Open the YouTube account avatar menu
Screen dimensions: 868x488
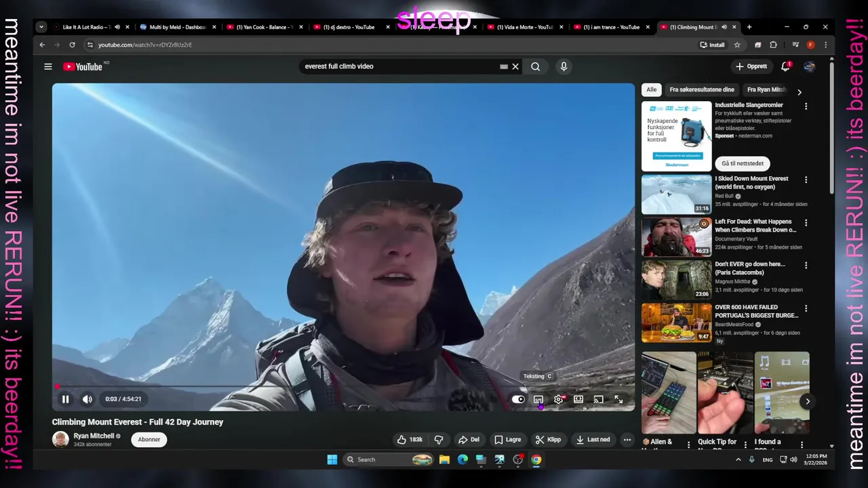click(x=809, y=66)
